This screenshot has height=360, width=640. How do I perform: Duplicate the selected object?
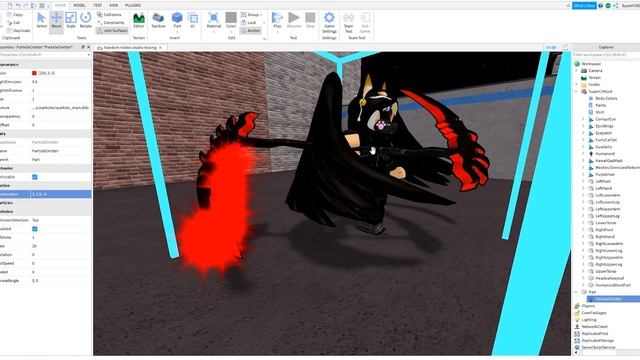click(x=18, y=31)
